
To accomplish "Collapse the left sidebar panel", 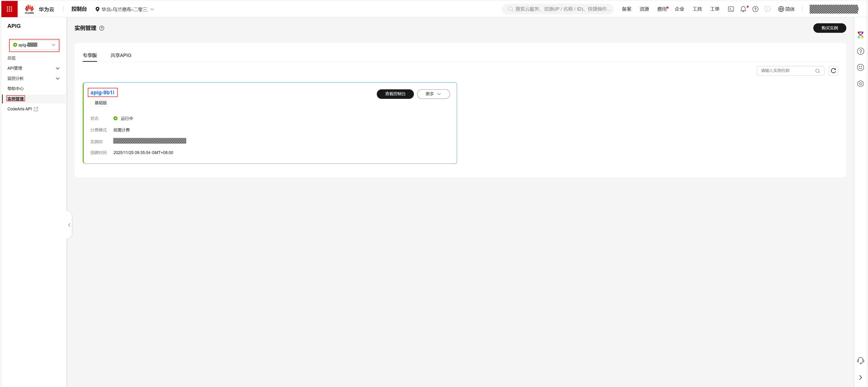I will pos(69,225).
